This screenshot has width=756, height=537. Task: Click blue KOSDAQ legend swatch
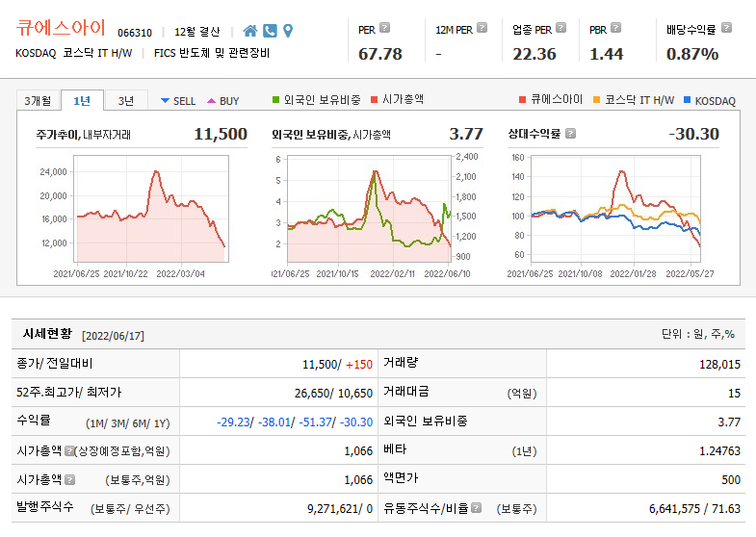(x=687, y=100)
